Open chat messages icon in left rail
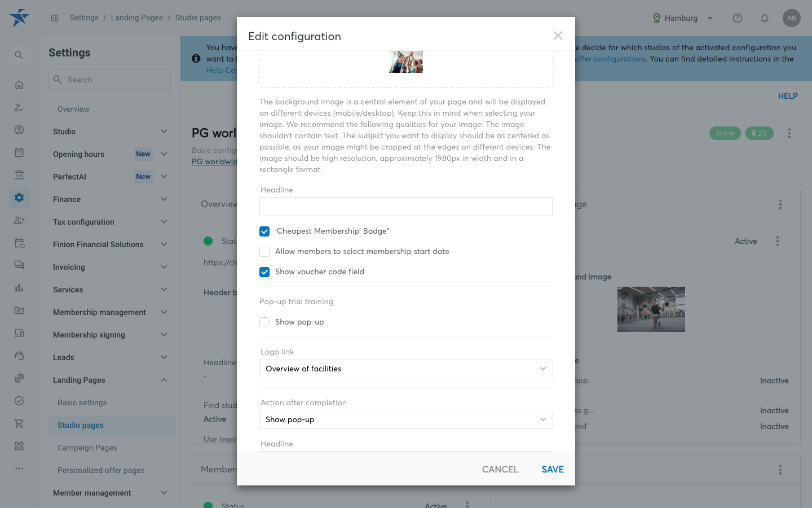The height and width of the screenshot is (508, 812). [x=19, y=265]
